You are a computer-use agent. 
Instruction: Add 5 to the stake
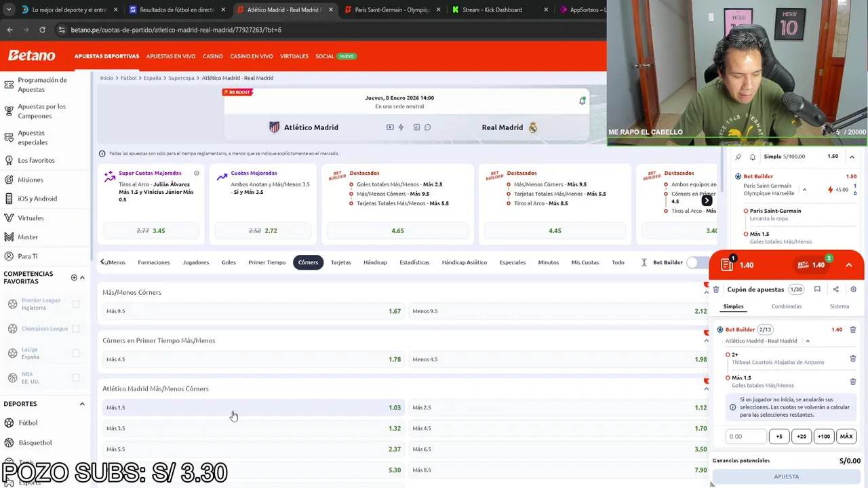[778, 436]
